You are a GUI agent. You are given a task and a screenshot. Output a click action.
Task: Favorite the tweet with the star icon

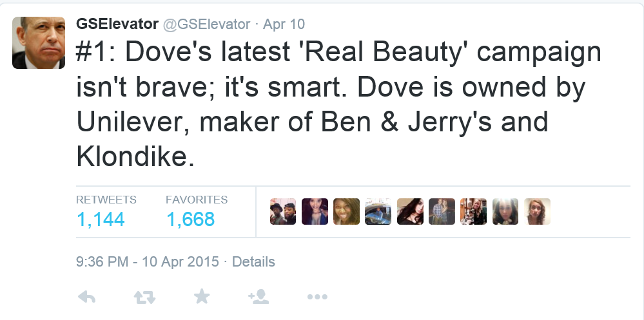tap(202, 296)
